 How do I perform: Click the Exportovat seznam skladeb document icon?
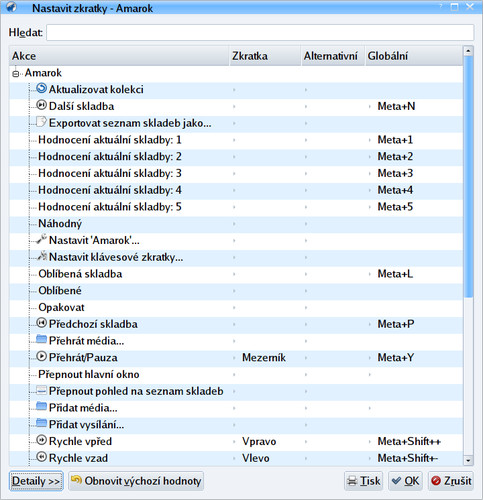(41, 122)
